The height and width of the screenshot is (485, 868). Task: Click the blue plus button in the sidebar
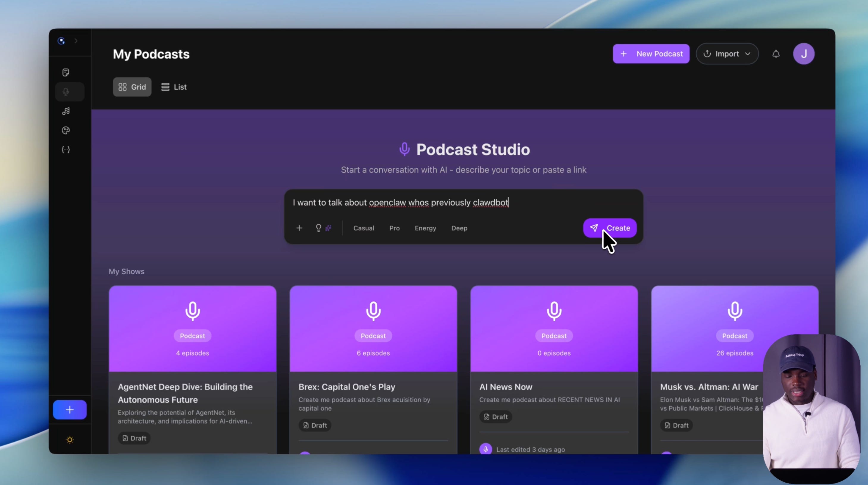tap(70, 409)
